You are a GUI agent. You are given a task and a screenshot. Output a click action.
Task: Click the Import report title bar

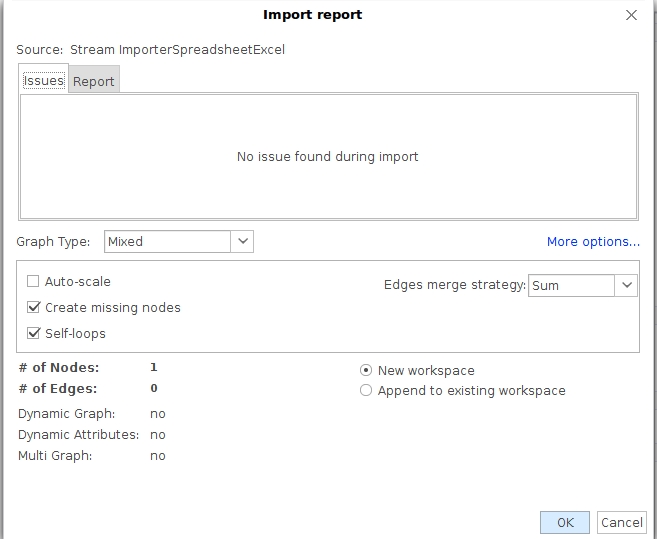(x=312, y=15)
